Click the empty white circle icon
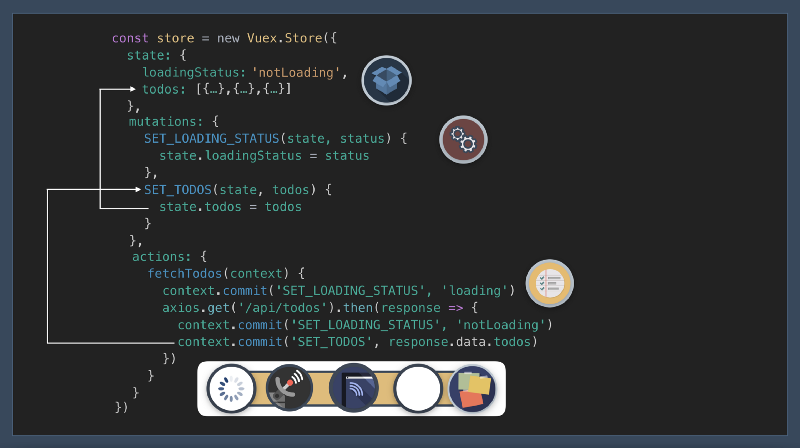 (x=418, y=389)
